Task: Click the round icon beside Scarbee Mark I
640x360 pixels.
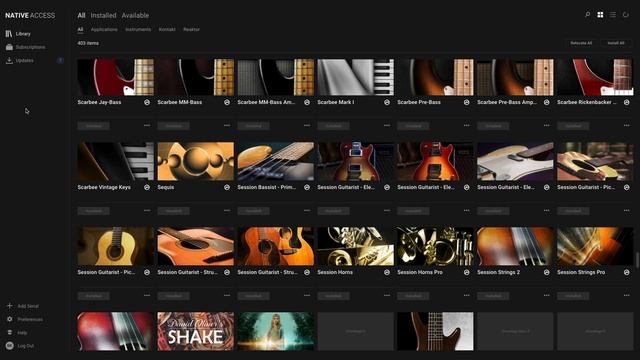Action: (x=387, y=102)
